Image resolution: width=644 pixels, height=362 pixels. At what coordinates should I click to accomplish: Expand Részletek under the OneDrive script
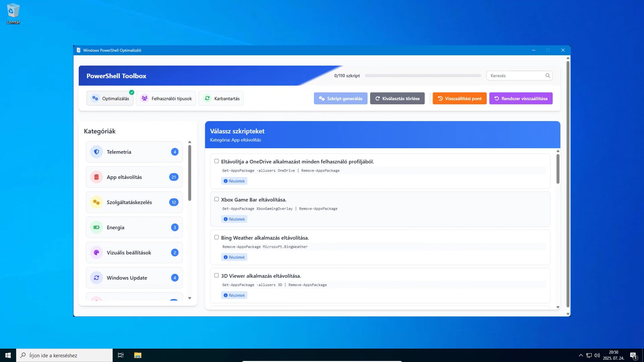pos(234,181)
